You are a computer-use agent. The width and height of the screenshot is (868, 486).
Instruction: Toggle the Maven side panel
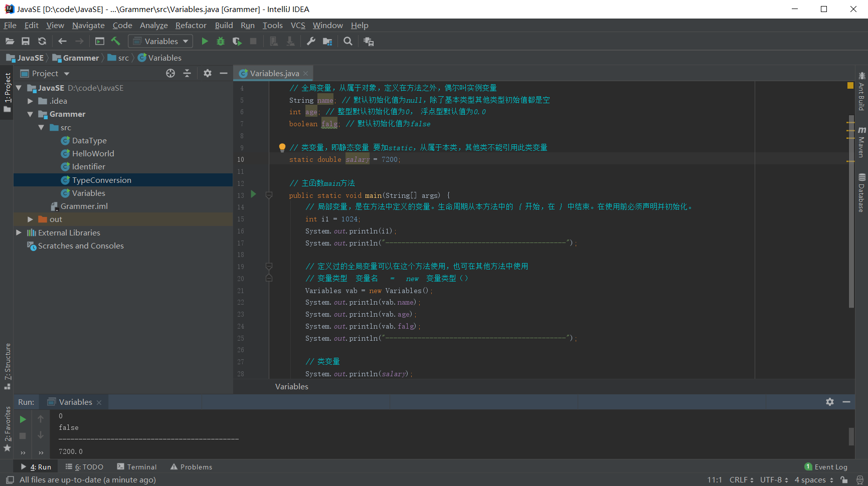point(861,143)
